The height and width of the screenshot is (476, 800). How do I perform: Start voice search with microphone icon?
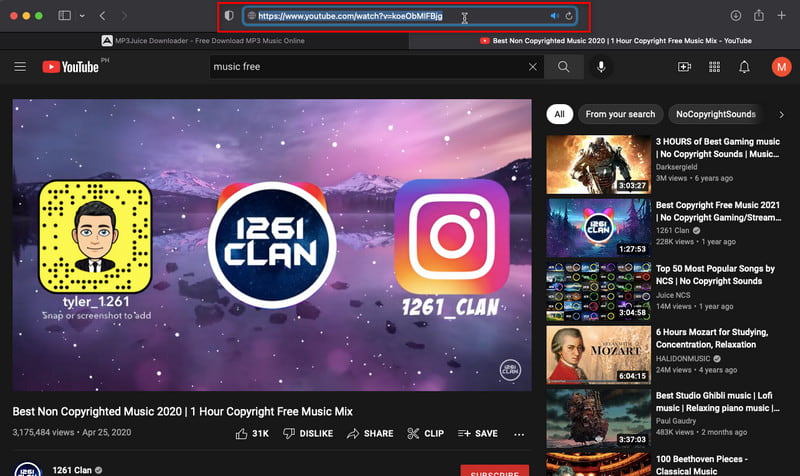(601, 67)
